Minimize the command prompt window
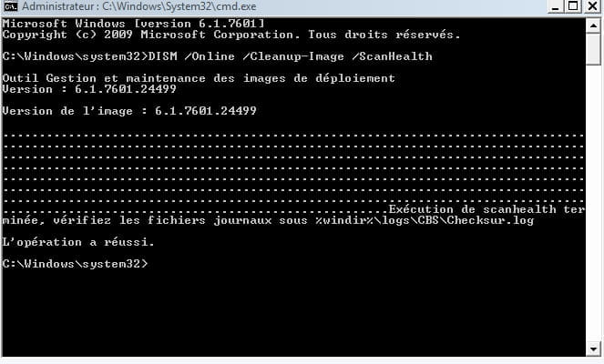The width and height of the screenshot is (604, 364). (555, 6)
